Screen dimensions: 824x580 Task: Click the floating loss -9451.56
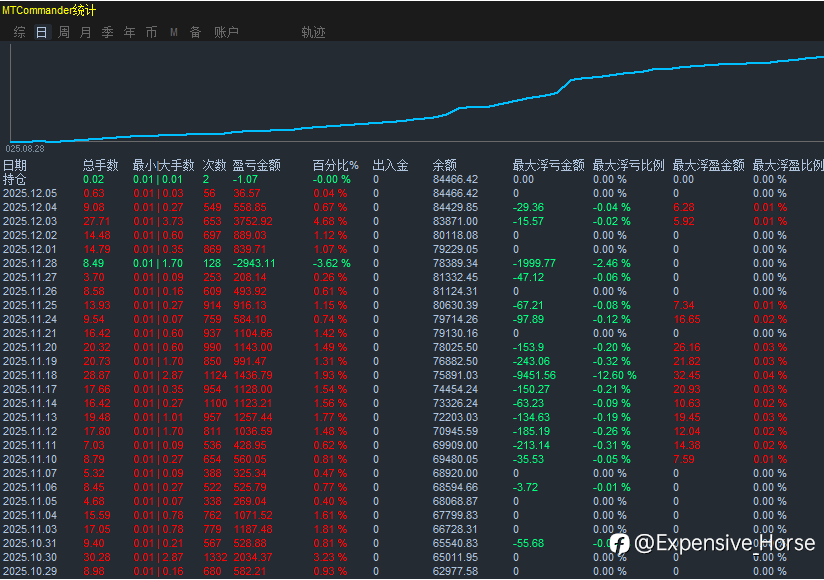click(x=534, y=375)
